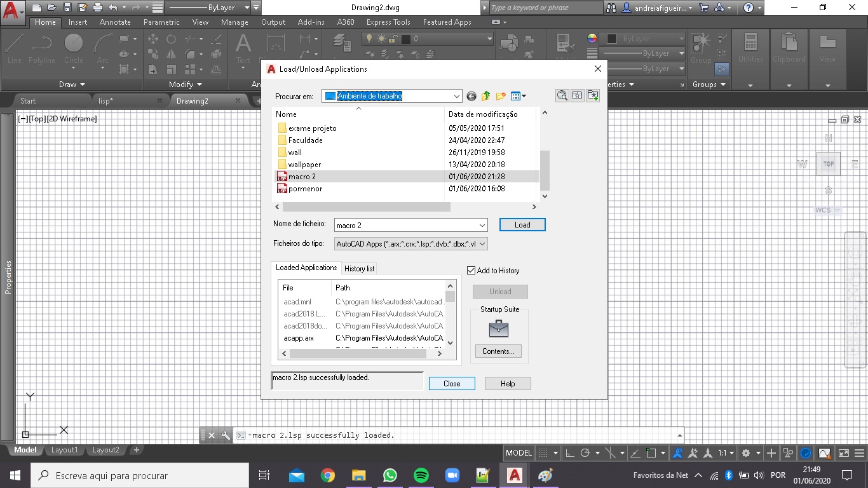Image resolution: width=868 pixels, height=488 pixels.
Task: Open the object color wheel in Properties panel
Action: 592,38
